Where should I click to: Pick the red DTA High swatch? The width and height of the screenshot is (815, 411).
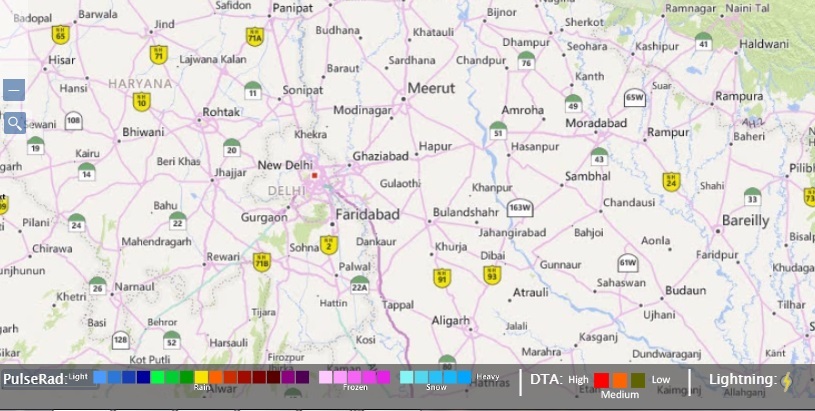(601, 380)
